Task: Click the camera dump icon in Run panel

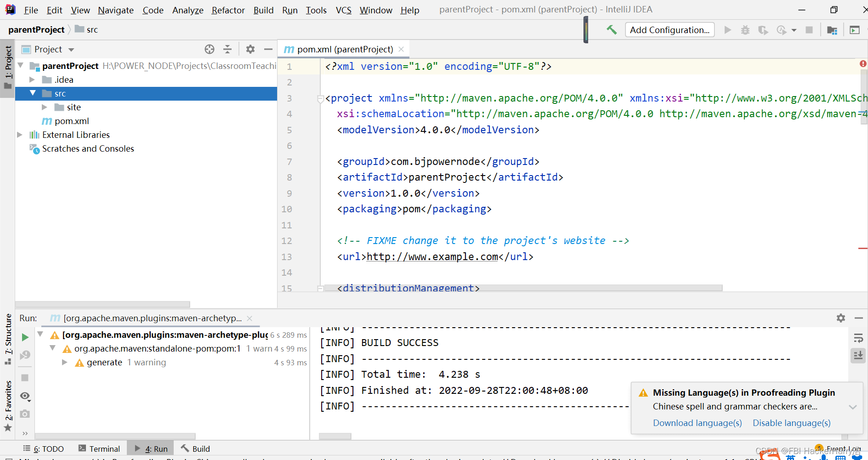Action: 25,414
